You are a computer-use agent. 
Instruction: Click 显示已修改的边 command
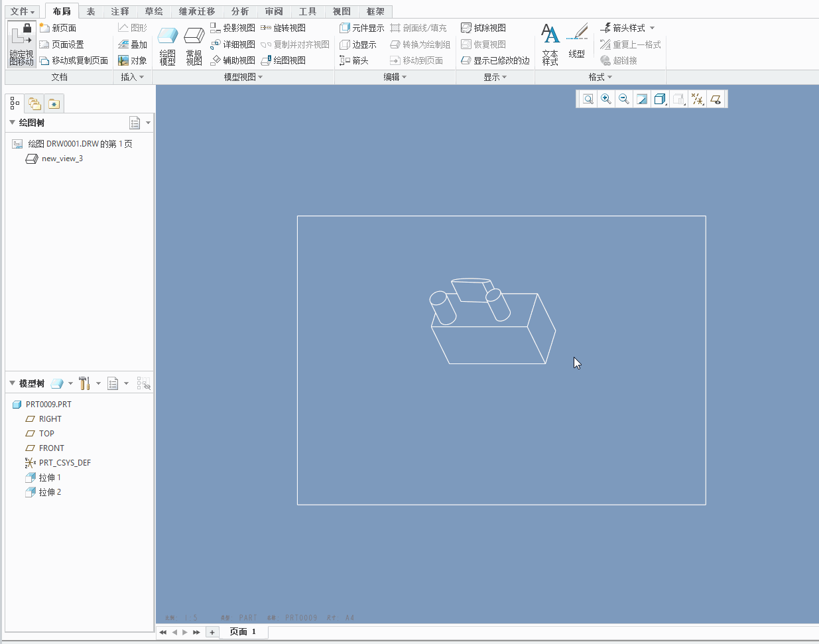coord(495,60)
